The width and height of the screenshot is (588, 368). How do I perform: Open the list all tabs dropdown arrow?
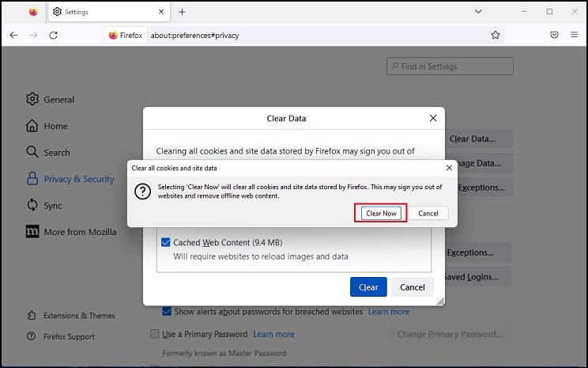pyautogui.click(x=478, y=12)
